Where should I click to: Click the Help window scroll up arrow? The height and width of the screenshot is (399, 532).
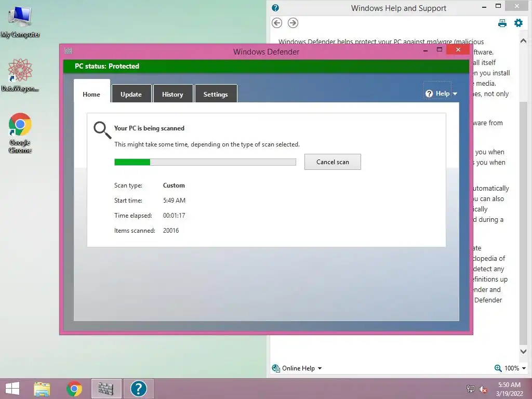pos(523,41)
